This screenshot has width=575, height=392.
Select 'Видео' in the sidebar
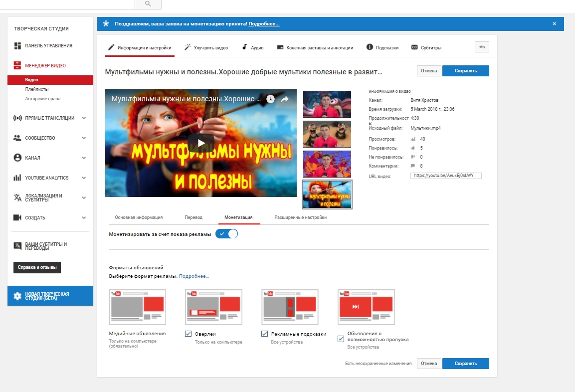[50, 80]
